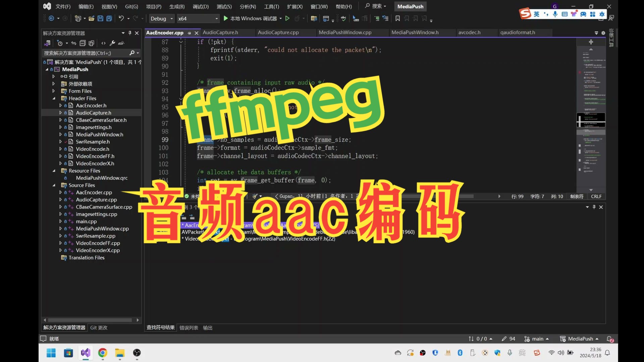This screenshot has height=362, width=644.
Task: Click the navigate back arrow in the toolbar
Action: pos(51,18)
